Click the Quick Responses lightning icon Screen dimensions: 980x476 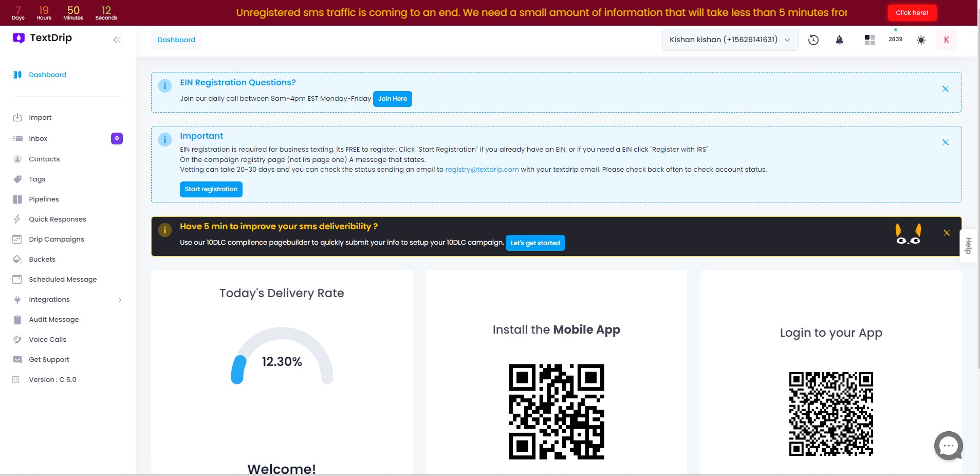tap(17, 219)
